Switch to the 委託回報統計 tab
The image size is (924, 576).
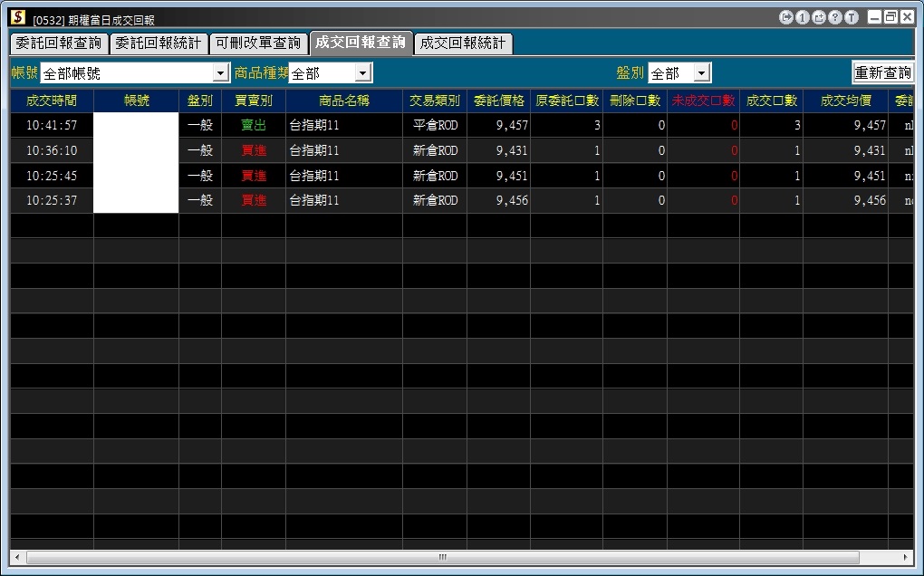click(x=159, y=43)
